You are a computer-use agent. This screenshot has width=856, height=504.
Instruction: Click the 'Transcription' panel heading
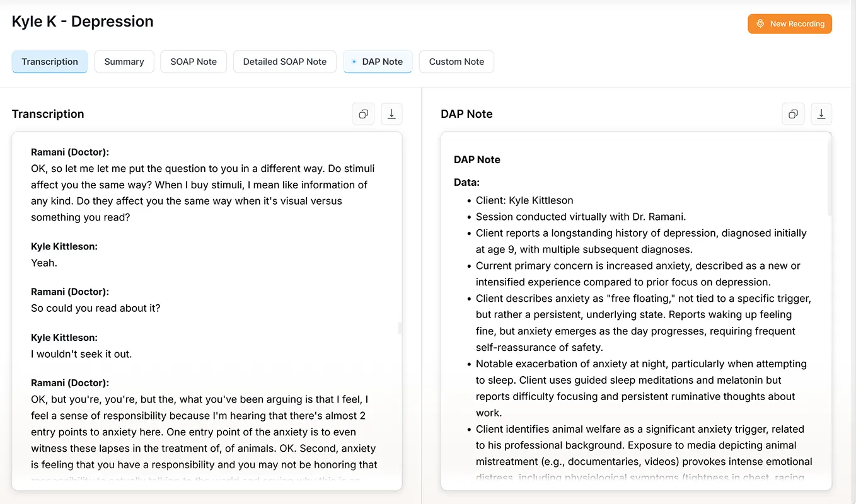(48, 114)
